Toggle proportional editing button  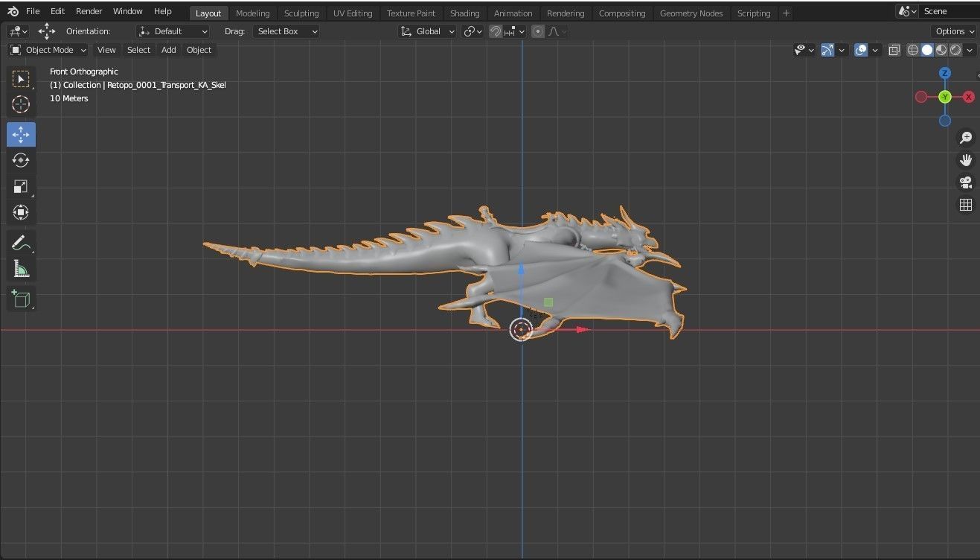click(538, 31)
